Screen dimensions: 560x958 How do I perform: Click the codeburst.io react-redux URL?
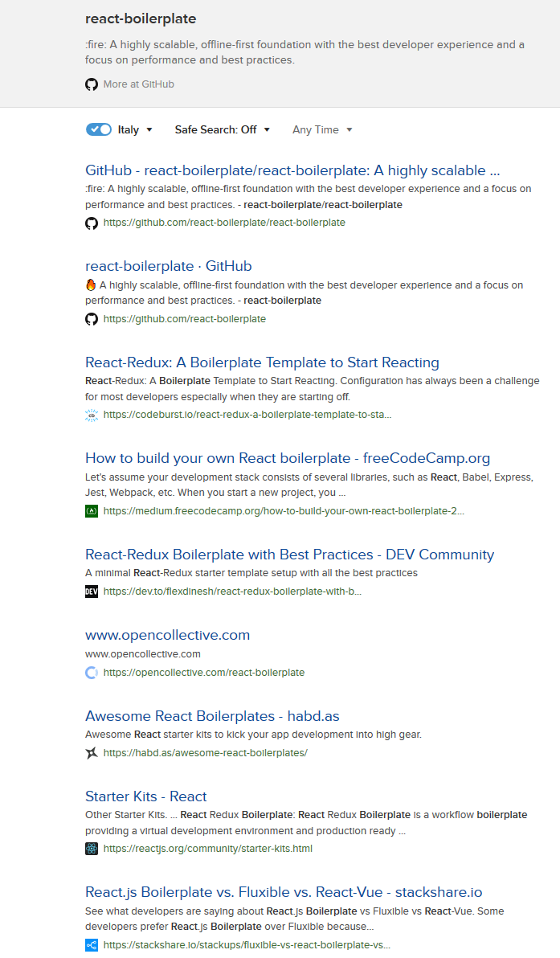coord(247,414)
